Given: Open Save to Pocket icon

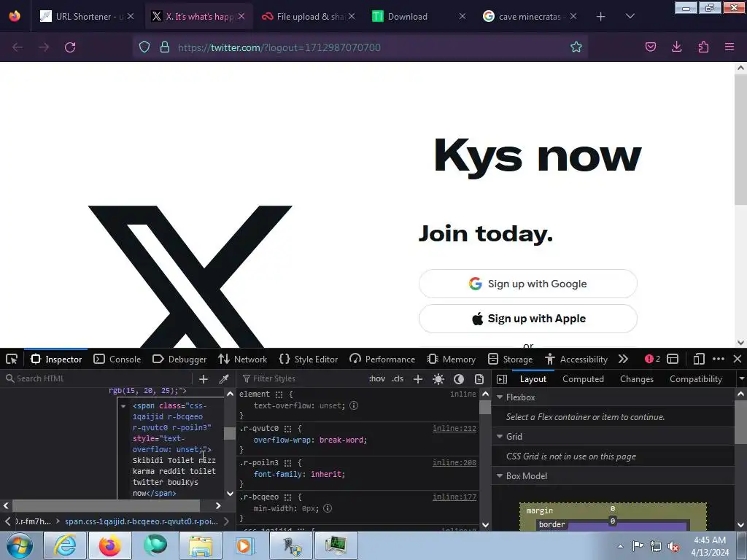Looking at the screenshot, I should tap(650, 47).
